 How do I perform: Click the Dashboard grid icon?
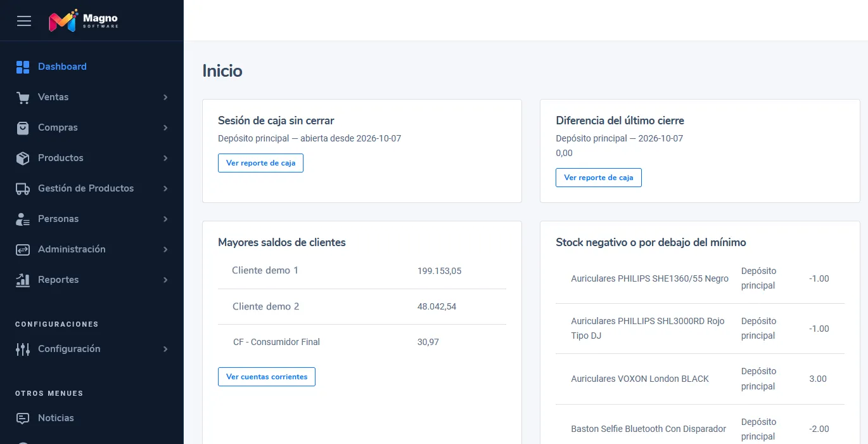pos(23,67)
